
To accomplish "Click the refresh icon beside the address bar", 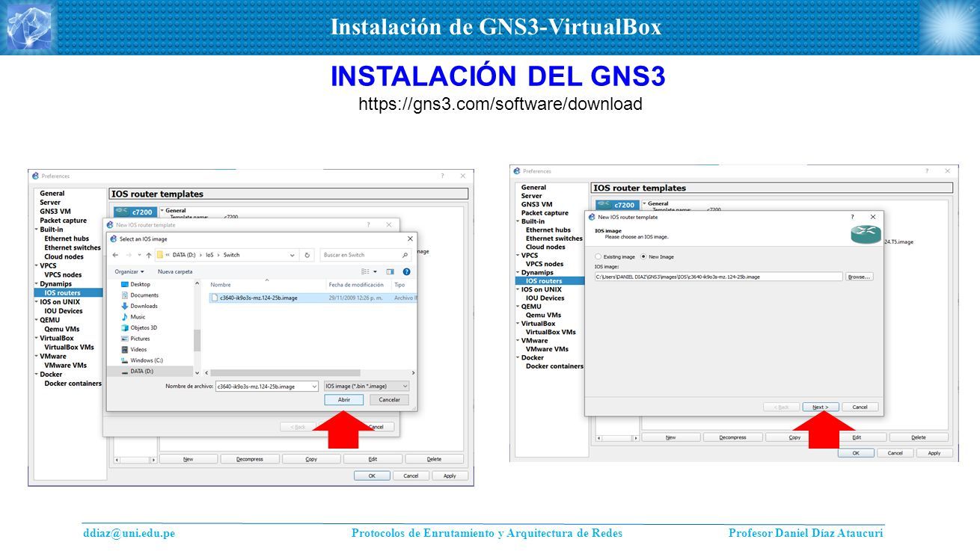I will [x=307, y=255].
